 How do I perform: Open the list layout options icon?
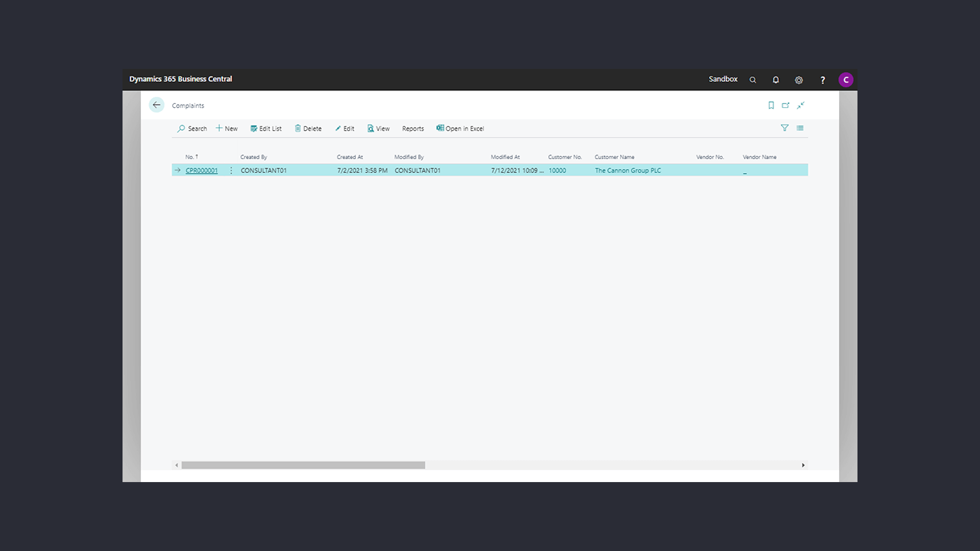tap(800, 128)
